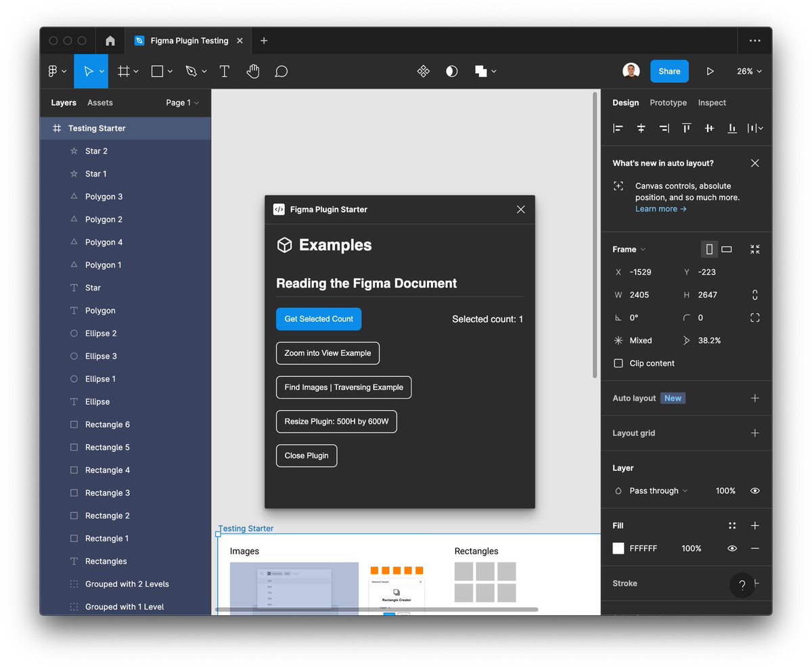The width and height of the screenshot is (812, 668).
Task: Add a layout grid with plus icon
Action: (x=755, y=433)
